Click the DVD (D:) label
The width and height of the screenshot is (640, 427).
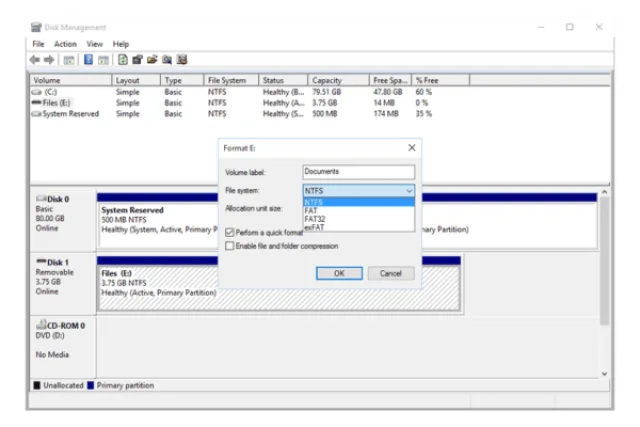point(50,335)
